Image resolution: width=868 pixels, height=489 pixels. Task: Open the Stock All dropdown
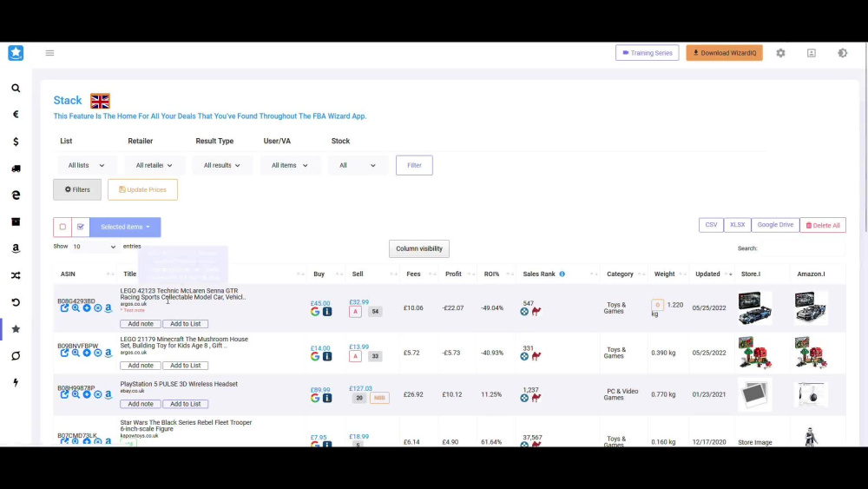357,165
